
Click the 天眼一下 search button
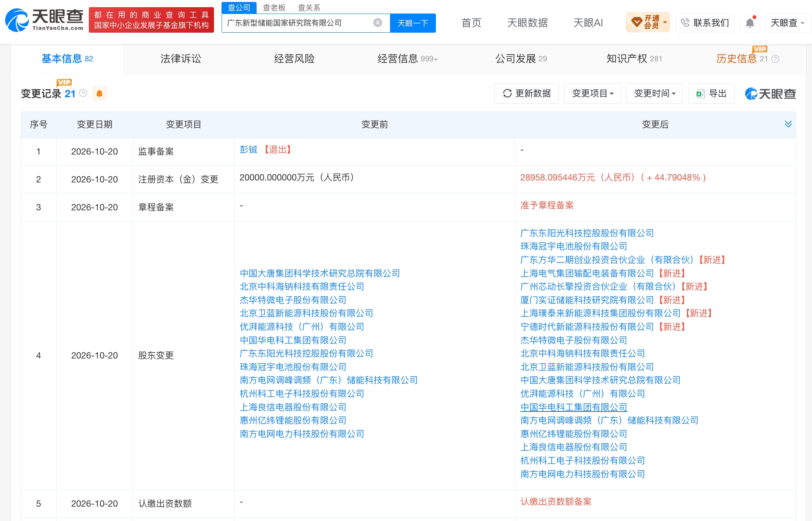tap(413, 23)
